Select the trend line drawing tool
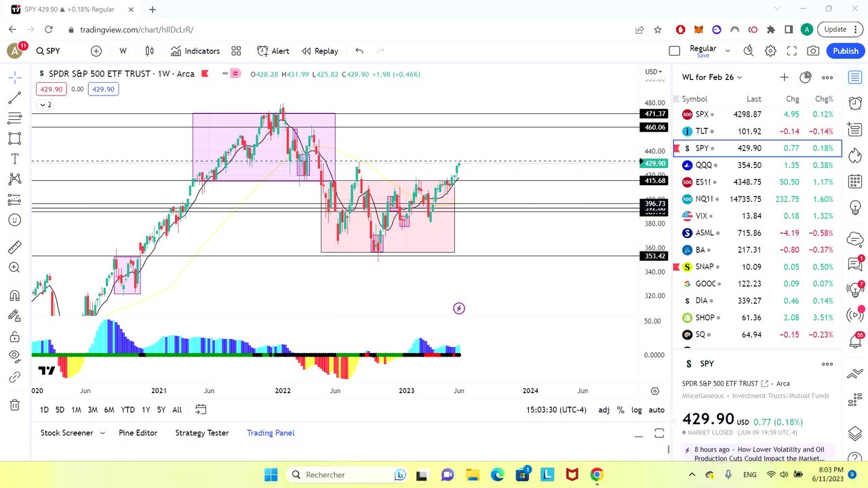Image resolution: width=868 pixels, height=488 pixels. point(14,98)
